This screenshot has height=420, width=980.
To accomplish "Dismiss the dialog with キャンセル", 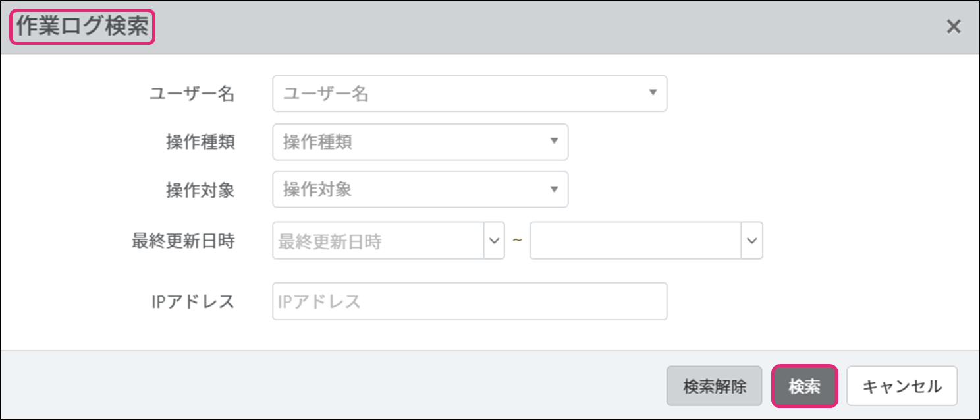I will tap(902, 386).
